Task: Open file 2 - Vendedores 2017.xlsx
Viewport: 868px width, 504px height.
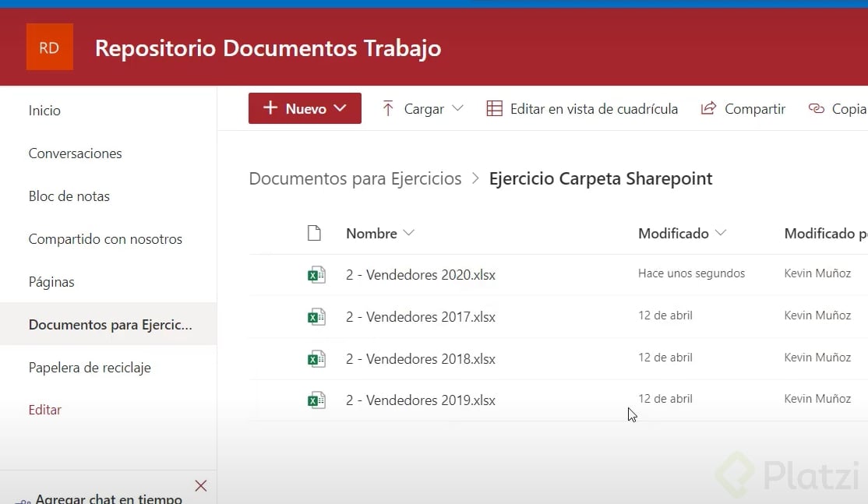Action: [x=421, y=317]
